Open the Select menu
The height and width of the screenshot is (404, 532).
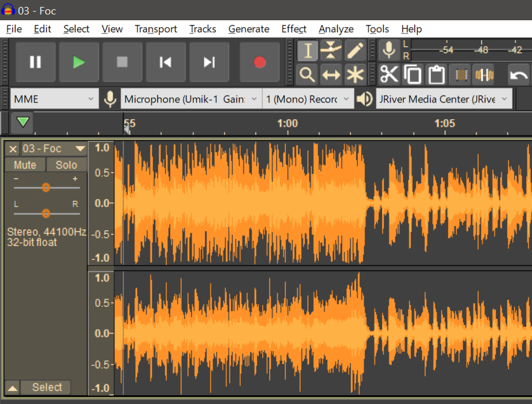[x=76, y=29]
